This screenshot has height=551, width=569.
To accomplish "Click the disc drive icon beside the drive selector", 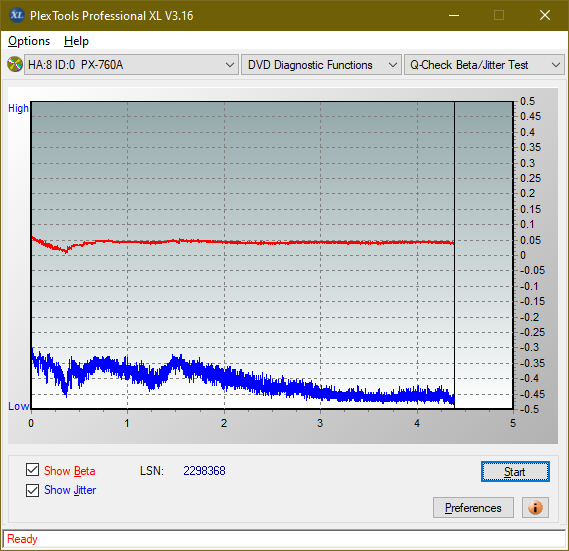I will [x=15, y=65].
